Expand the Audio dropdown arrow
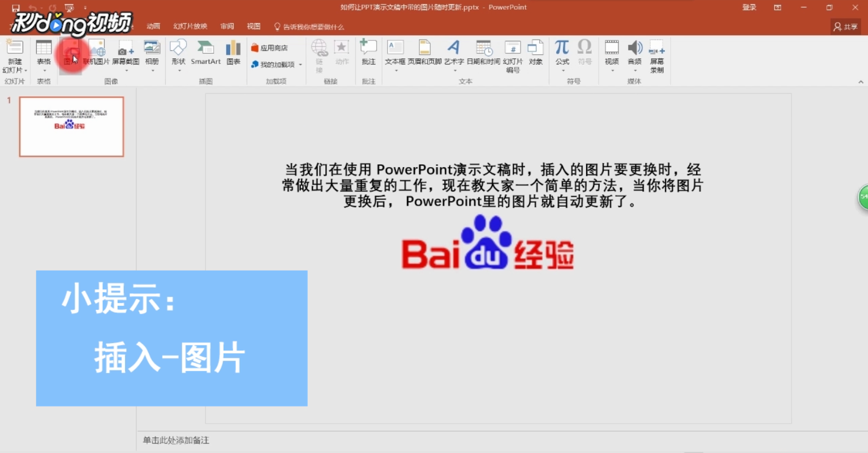This screenshot has height=453, width=868. click(x=635, y=70)
